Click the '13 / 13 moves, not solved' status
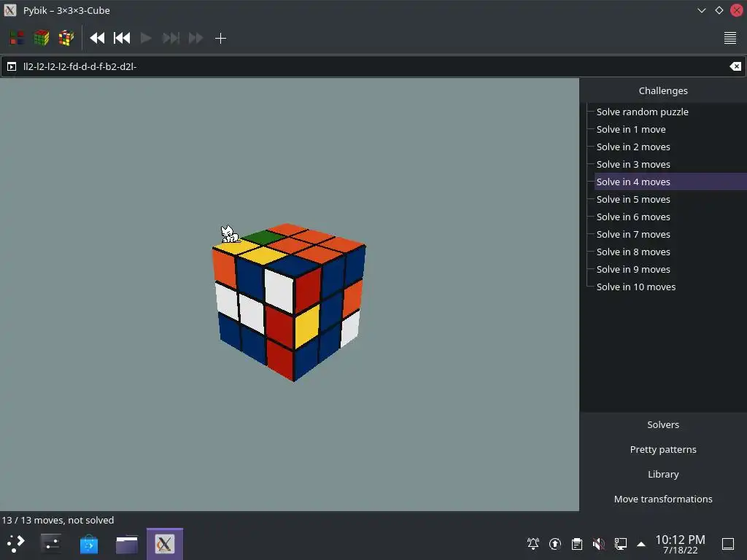 (58, 520)
